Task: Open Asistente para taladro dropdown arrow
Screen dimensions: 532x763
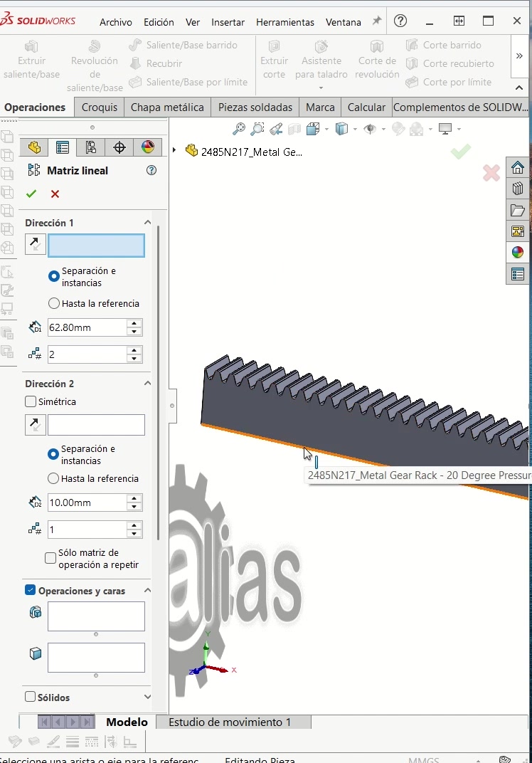Action: click(321, 88)
